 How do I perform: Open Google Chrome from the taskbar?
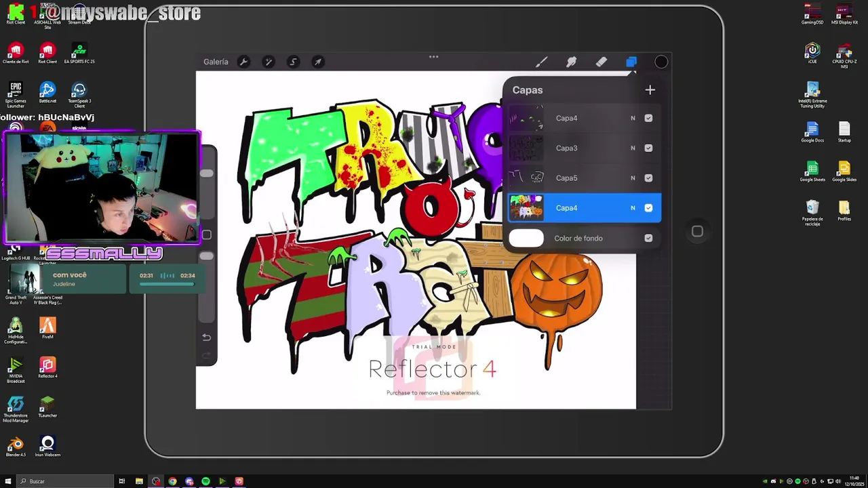click(172, 481)
